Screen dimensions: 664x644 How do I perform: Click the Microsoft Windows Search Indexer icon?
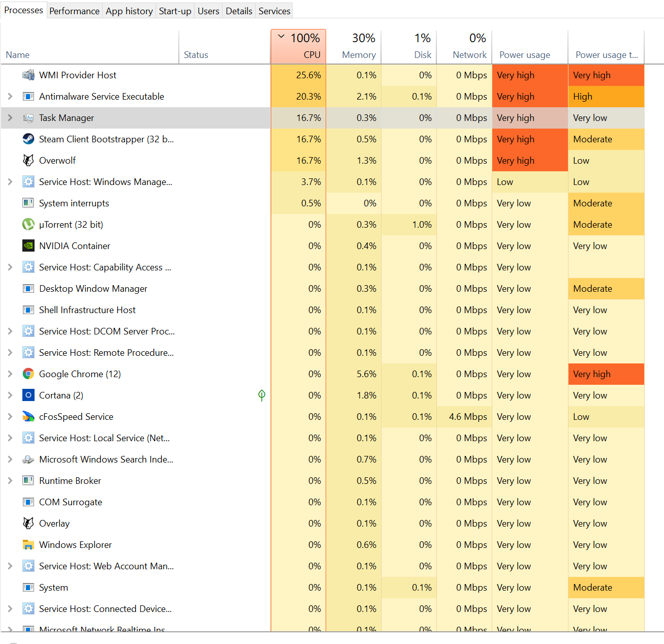click(28, 459)
